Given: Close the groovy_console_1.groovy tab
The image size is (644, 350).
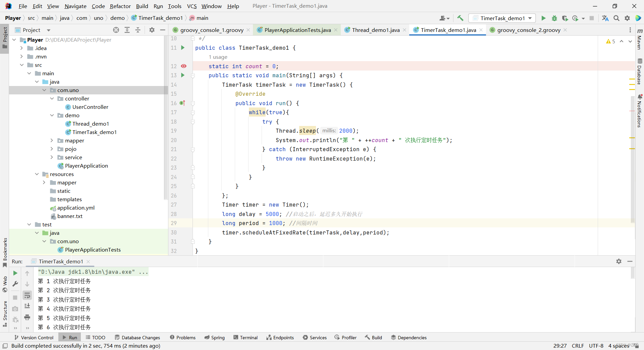Looking at the screenshot, I should [248, 30].
